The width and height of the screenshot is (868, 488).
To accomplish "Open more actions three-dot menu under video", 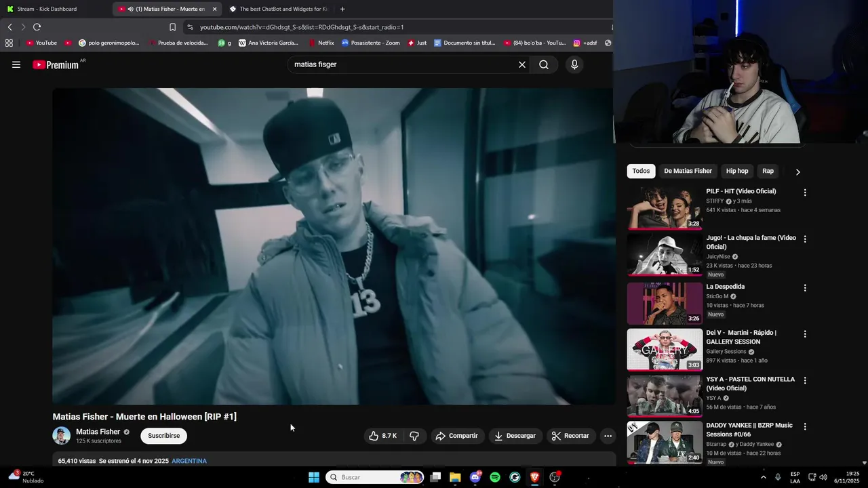I will (608, 436).
